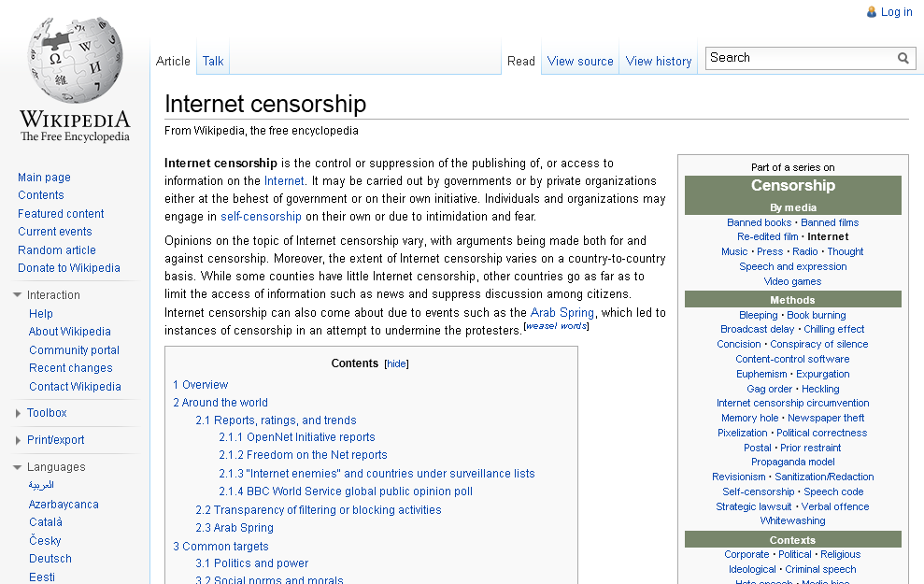
Task: Click the search magnifier icon
Action: point(903,58)
